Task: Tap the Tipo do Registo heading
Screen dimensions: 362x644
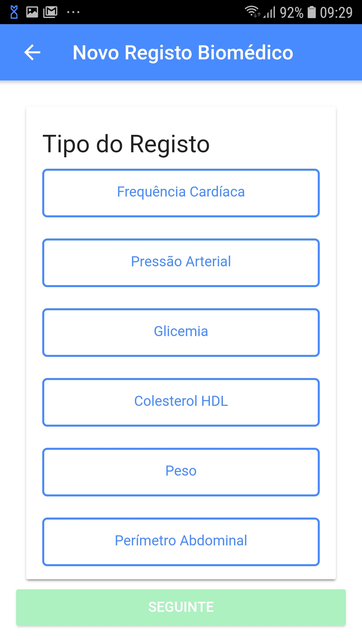Action: [x=126, y=144]
